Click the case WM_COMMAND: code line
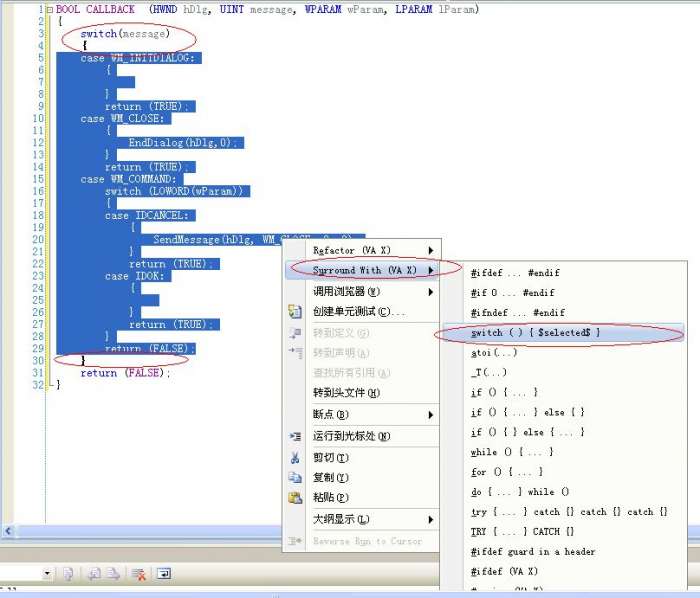The width and height of the screenshot is (700, 598). [129, 179]
